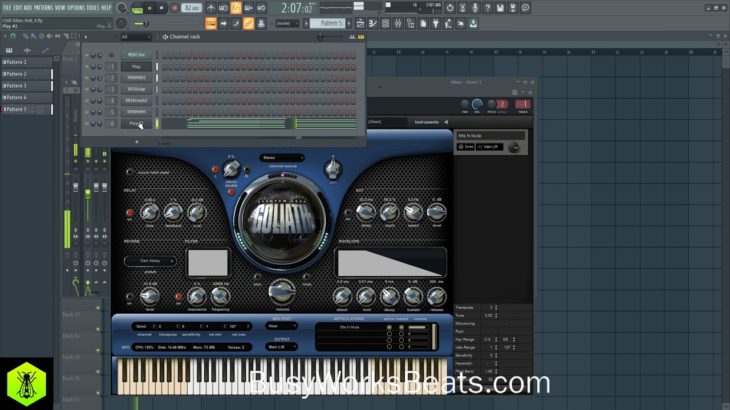Open the Channel rack icon in toolbar
This screenshot has width=730, height=410.
point(385,23)
